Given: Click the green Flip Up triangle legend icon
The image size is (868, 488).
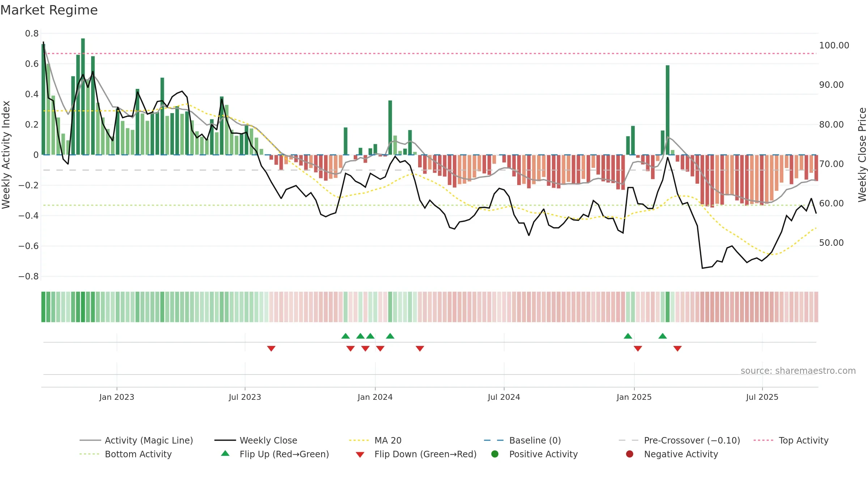Looking at the screenshot, I should pos(225,453).
